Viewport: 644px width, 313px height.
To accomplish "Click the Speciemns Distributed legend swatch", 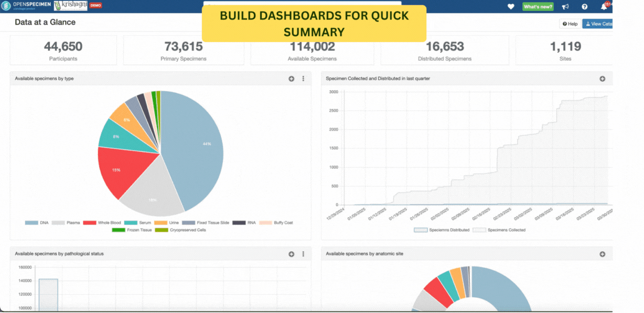I will click(421, 230).
